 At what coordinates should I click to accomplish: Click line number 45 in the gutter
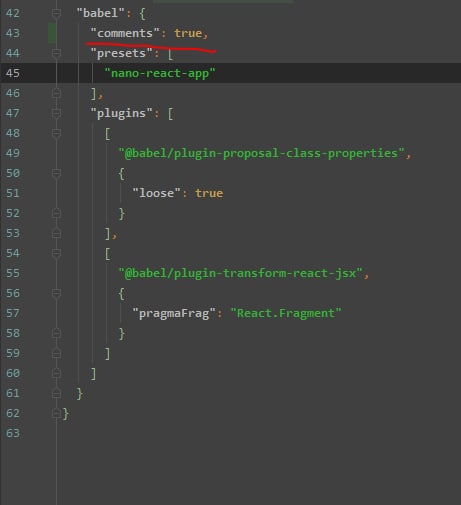[x=13, y=73]
